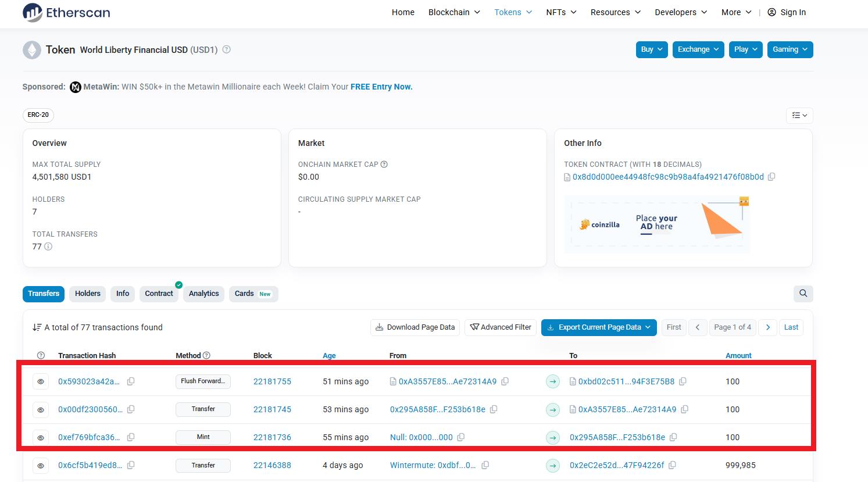Copy the token contract address
868x482 pixels.
[x=771, y=177]
